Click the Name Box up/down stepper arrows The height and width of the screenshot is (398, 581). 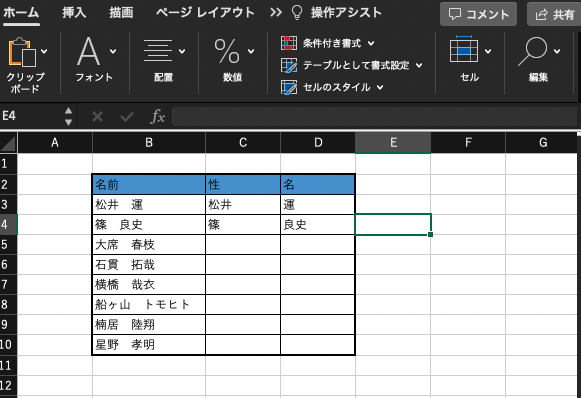[x=69, y=116]
